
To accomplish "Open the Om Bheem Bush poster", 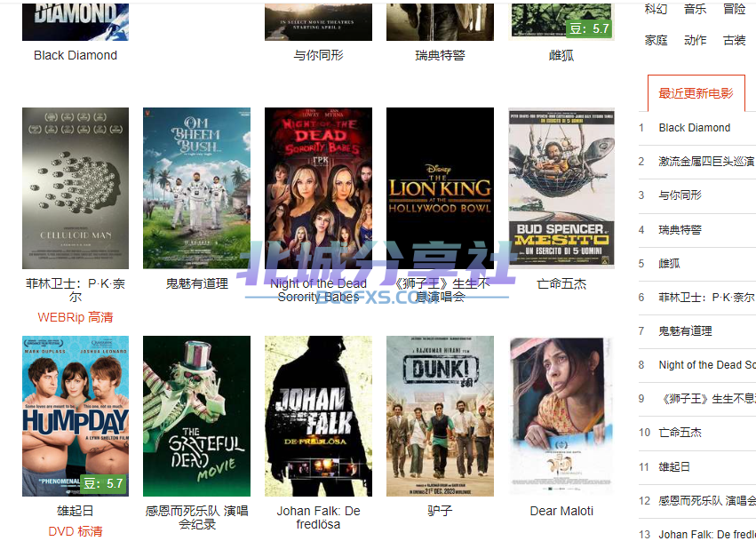I will [196, 188].
